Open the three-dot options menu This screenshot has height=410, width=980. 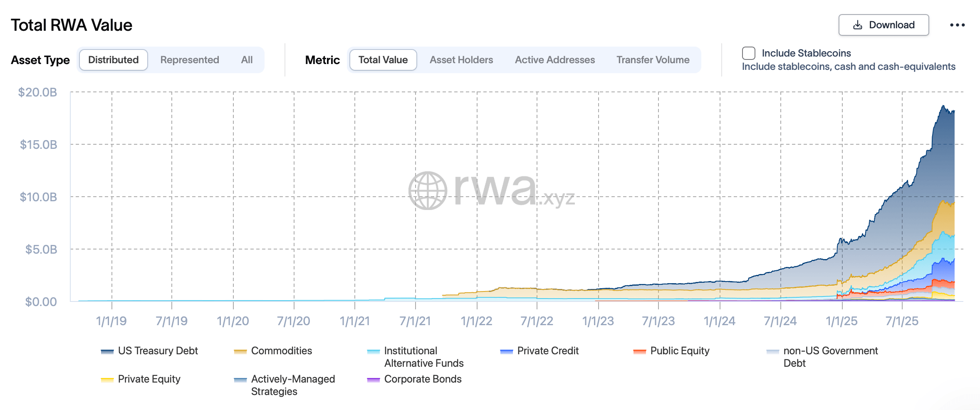pos(958,25)
